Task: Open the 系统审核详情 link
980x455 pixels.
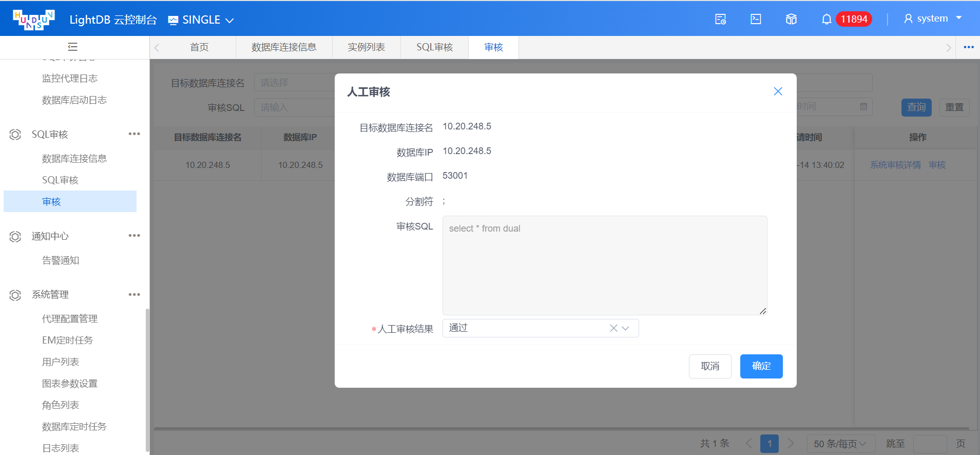Action: click(895, 165)
